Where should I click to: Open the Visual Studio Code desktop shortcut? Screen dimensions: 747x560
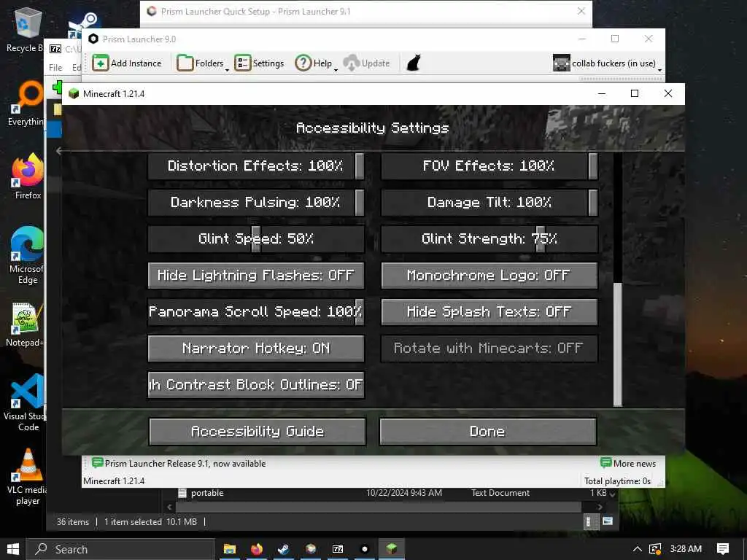(26, 402)
